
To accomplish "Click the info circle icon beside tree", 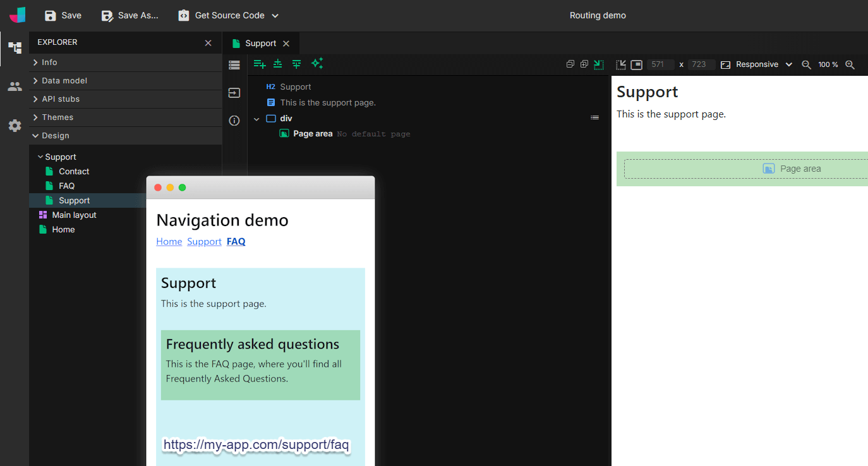I will tap(234, 121).
